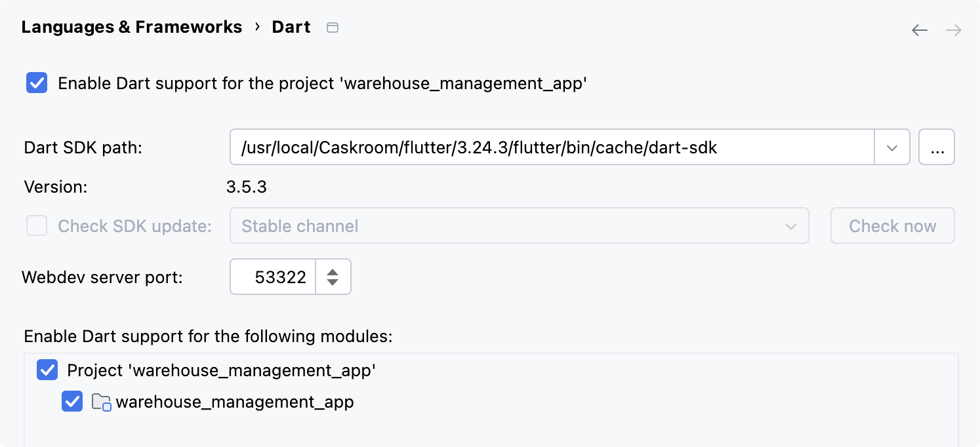The height and width of the screenshot is (447, 980).
Task: Click the back navigation arrow
Action: (920, 30)
